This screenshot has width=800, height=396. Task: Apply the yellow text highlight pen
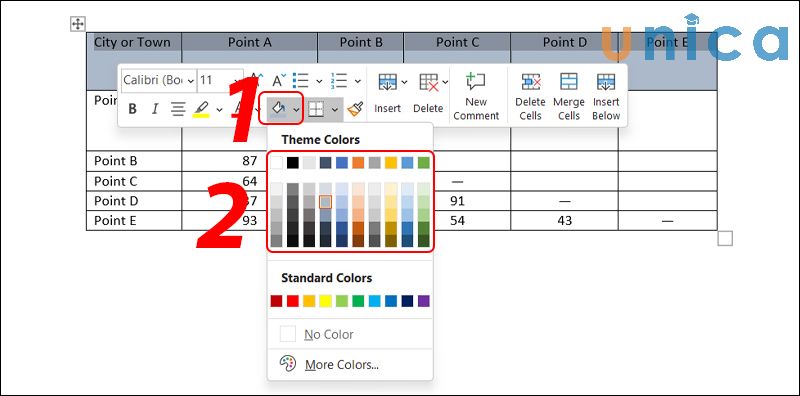202,109
